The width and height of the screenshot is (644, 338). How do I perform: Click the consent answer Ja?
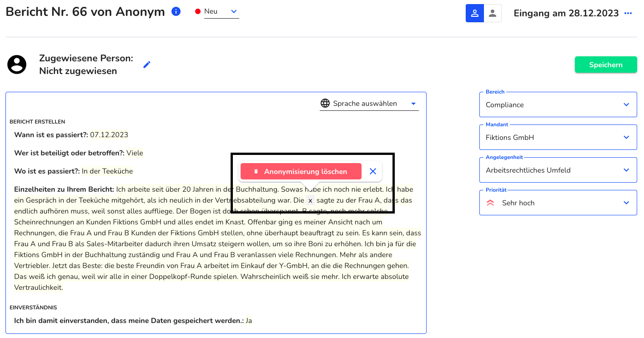point(249,321)
